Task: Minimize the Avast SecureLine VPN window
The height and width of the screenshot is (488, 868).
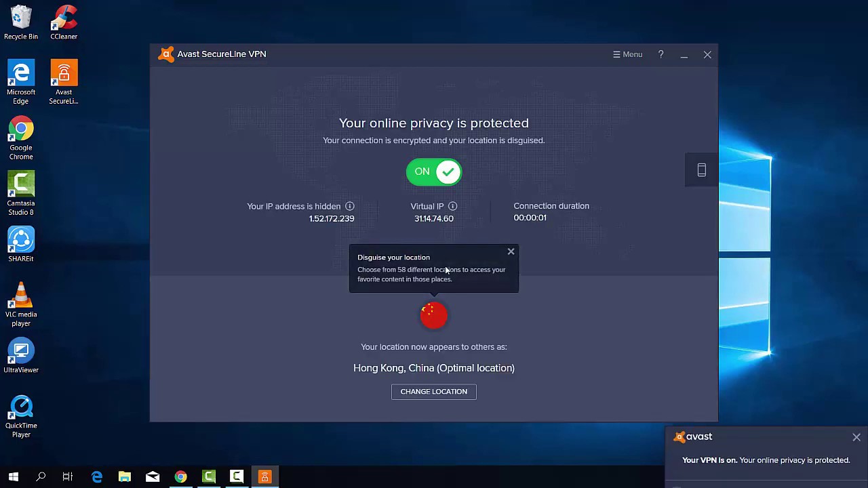Action: (x=684, y=55)
